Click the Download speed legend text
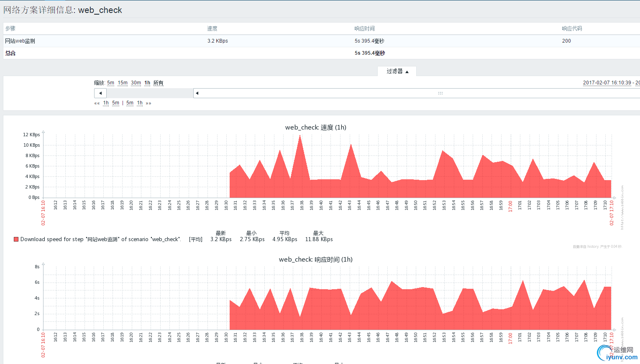640x364 pixels. click(100, 239)
